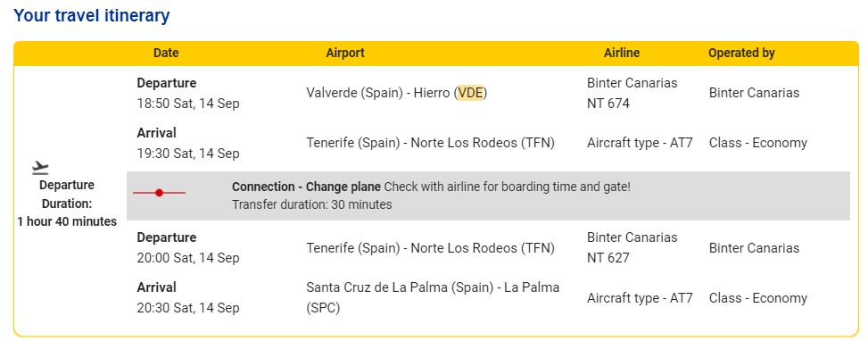Select the Airline column header

pos(622,54)
